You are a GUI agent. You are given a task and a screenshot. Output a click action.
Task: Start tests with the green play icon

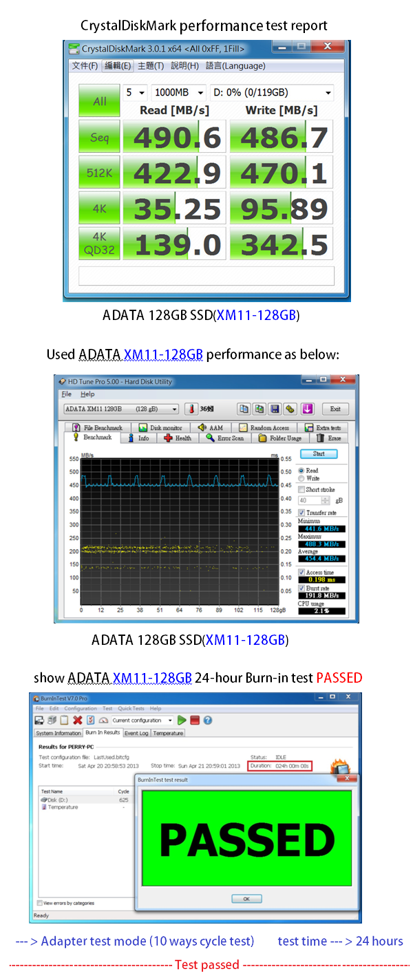(x=182, y=721)
